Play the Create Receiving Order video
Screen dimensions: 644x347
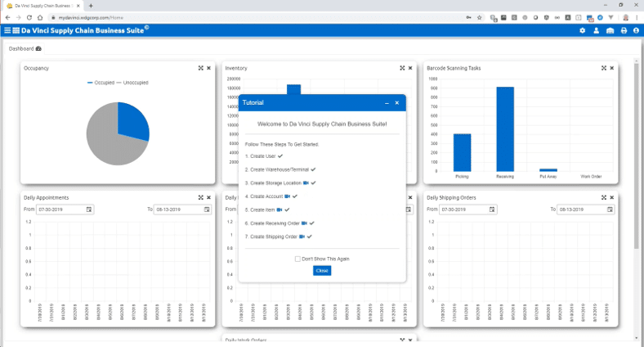[x=304, y=223]
